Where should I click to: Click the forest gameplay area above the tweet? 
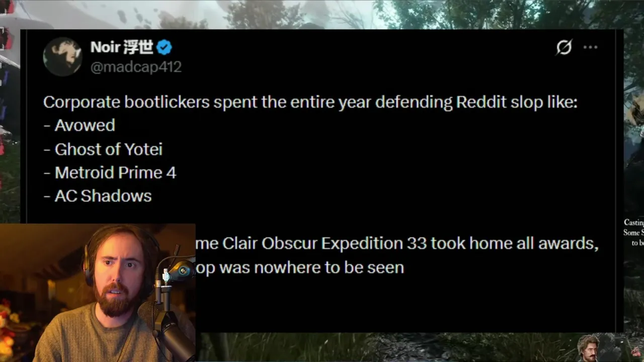pos(322,14)
